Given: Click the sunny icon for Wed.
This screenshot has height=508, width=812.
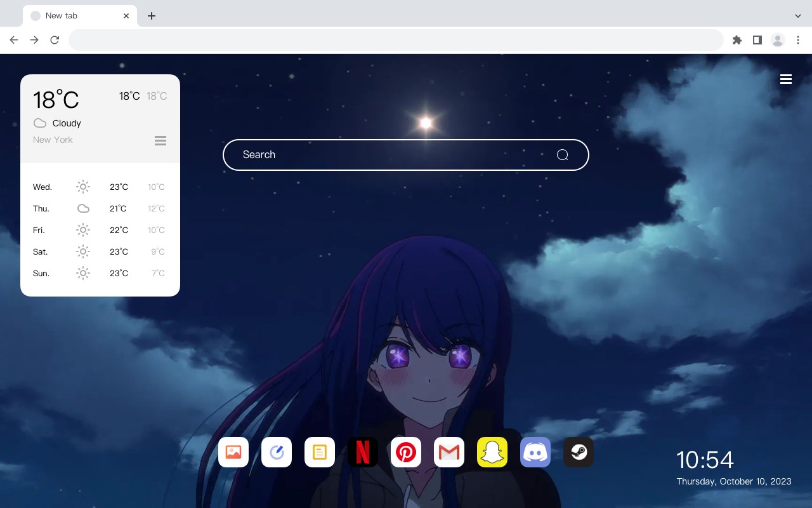Looking at the screenshot, I should pos(83,187).
